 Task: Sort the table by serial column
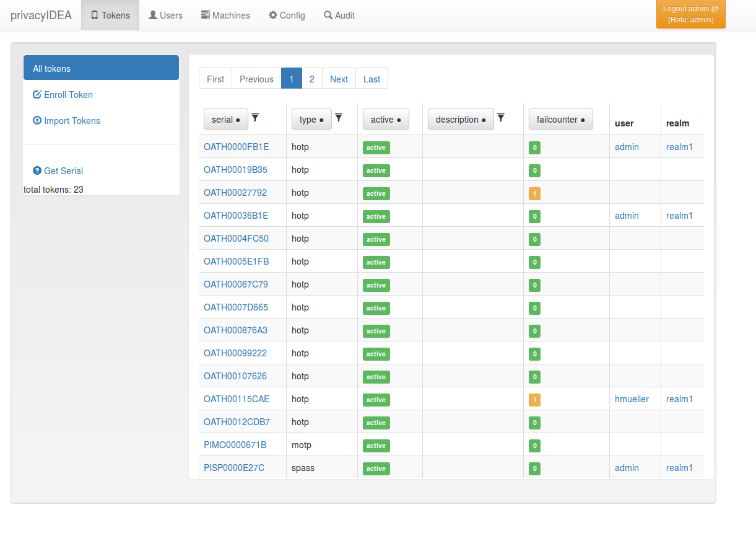pos(225,120)
